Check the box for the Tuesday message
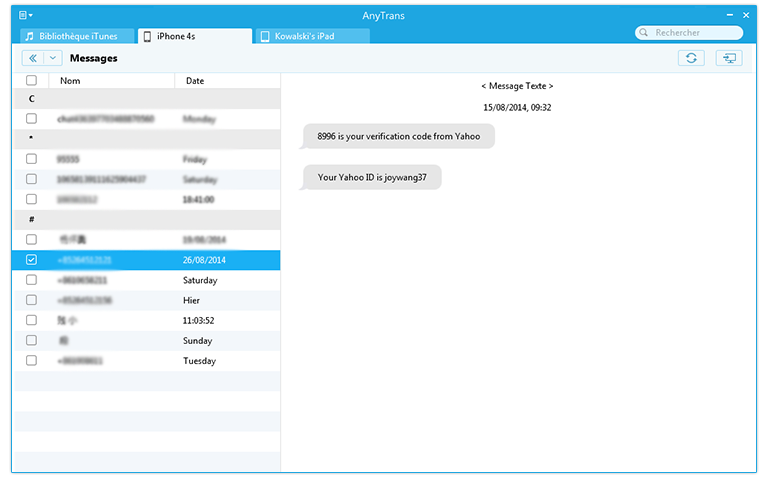 (x=32, y=361)
